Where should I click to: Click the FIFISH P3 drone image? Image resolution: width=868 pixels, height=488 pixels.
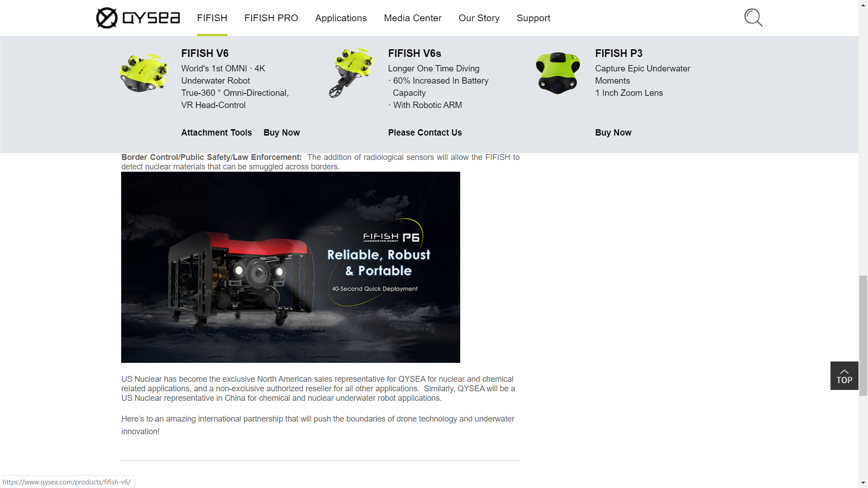tap(558, 72)
